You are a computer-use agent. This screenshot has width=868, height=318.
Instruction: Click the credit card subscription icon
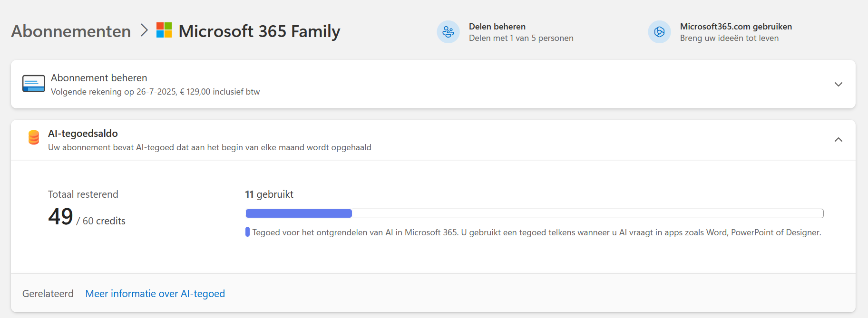tap(34, 84)
